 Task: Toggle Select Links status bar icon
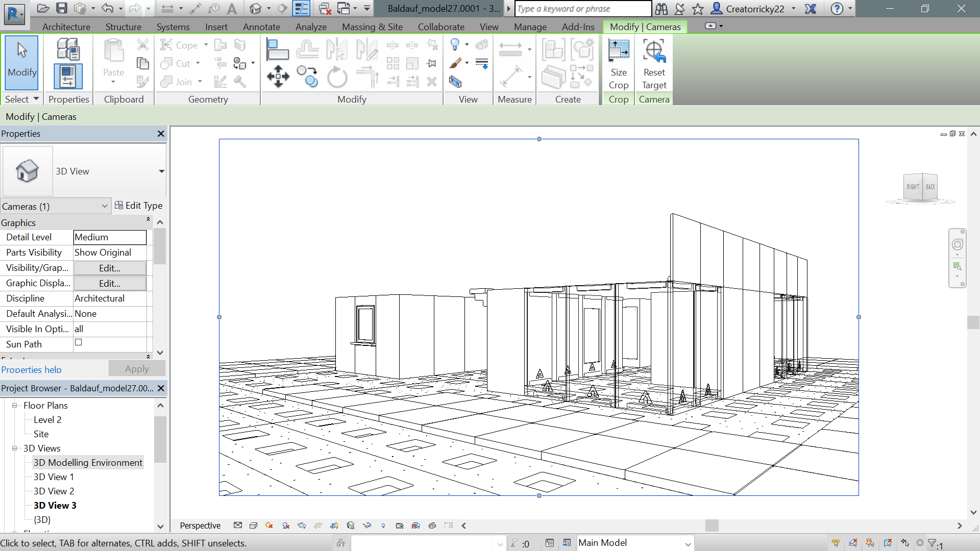tap(836, 543)
